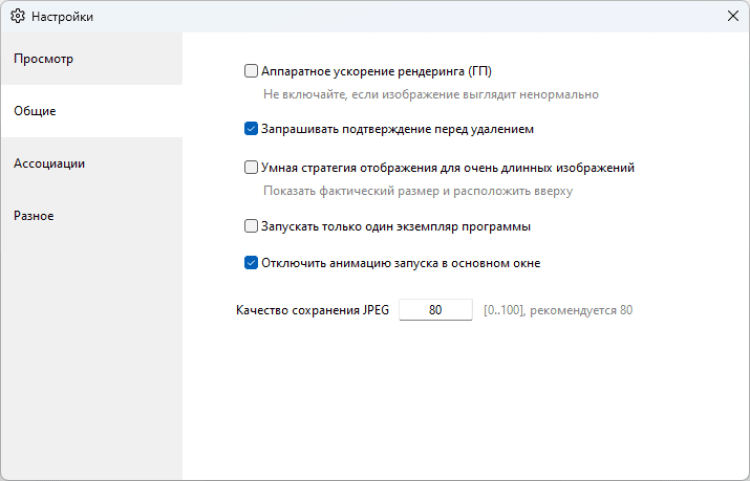Close the Настройки window
750x481 pixels.
[x=732, y=16]
